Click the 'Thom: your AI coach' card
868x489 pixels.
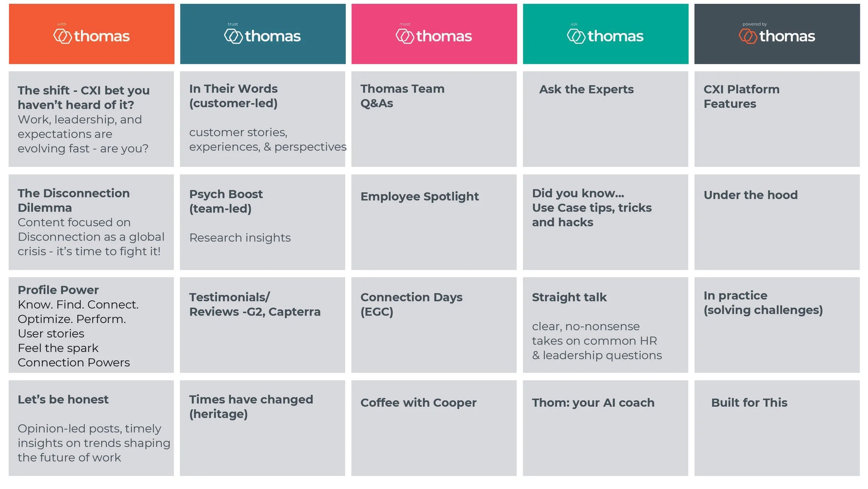click(606, 428)
